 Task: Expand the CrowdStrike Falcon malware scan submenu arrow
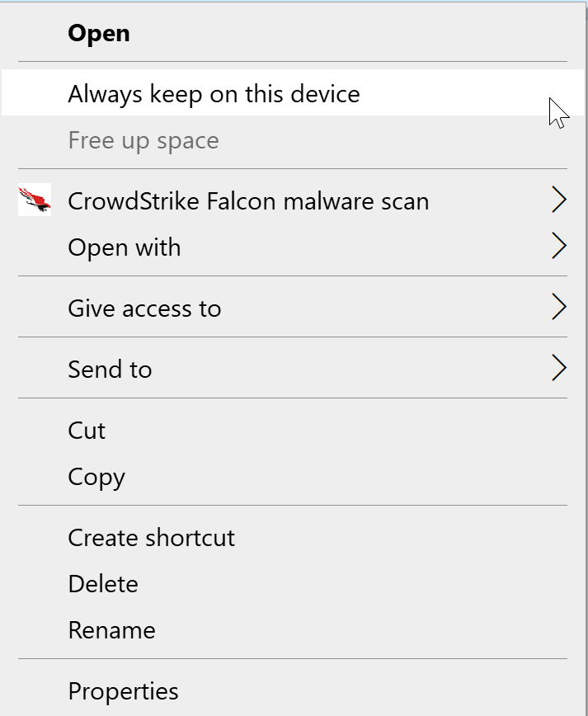(560, 200)
